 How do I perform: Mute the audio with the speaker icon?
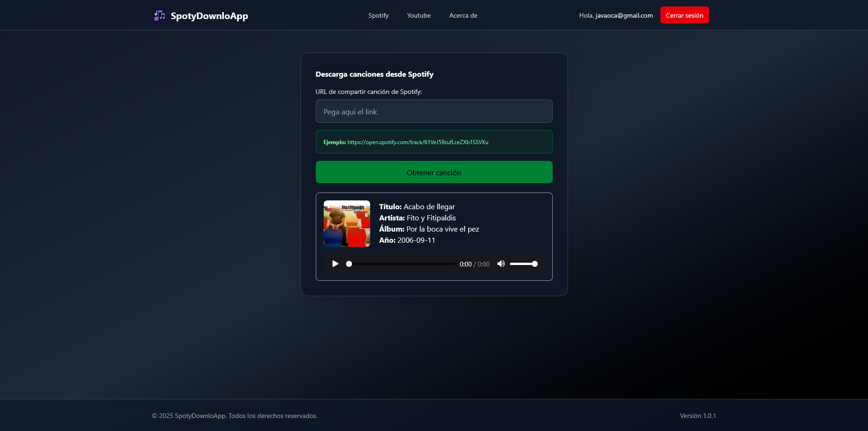click(501, 264)
